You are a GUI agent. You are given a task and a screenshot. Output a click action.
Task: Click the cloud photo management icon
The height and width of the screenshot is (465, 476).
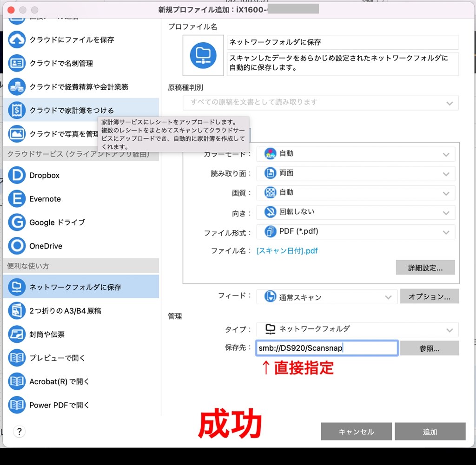(x=17, y=134)
